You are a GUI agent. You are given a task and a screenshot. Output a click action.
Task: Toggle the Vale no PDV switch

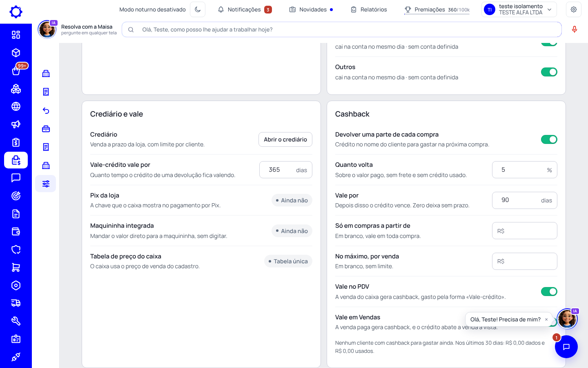tap(549, 292)
